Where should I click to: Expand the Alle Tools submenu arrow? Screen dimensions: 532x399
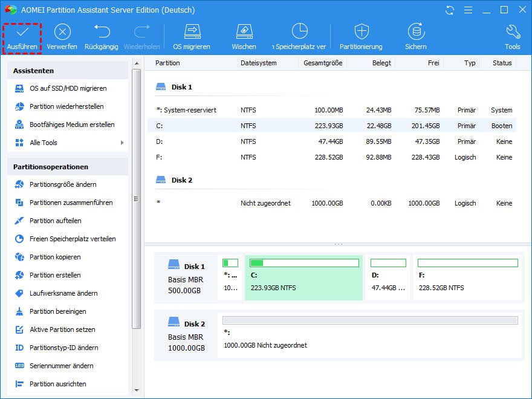pyautogui.click(x=122, y=143)
